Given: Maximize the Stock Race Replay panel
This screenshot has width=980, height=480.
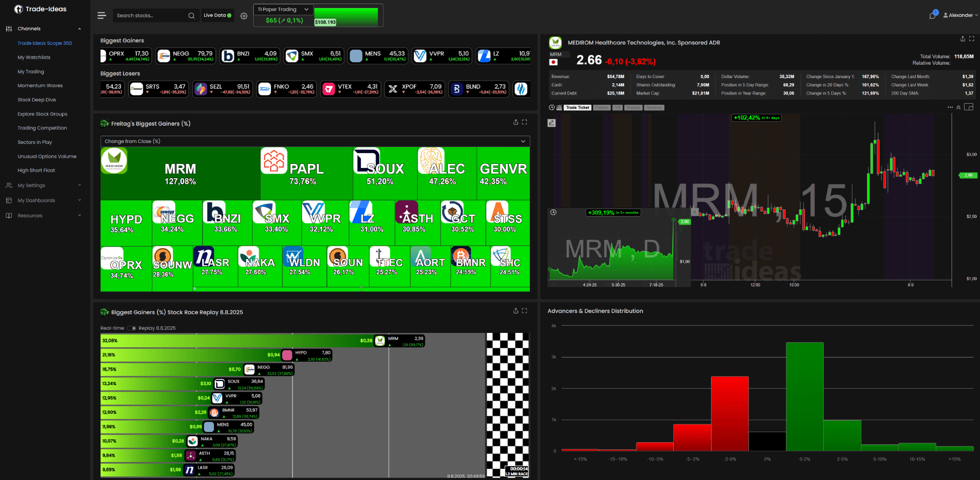Looking at the screenshot, I should pos(524,310).
